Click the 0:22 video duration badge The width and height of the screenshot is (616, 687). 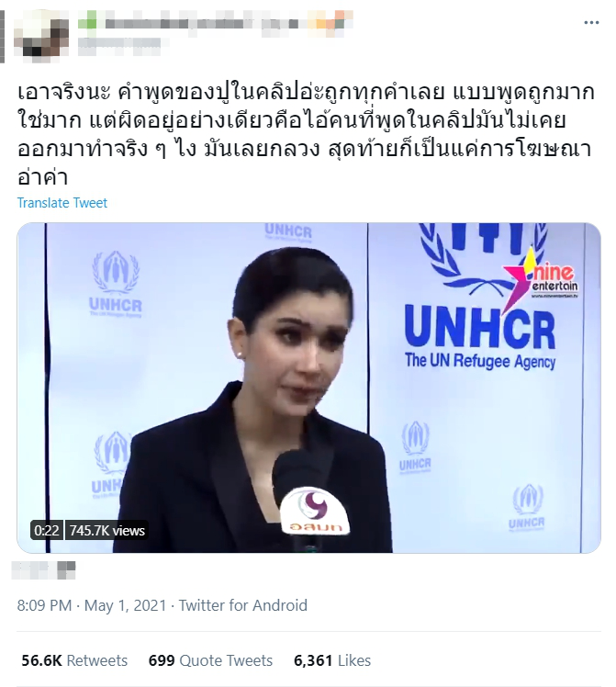pos(47,531)
